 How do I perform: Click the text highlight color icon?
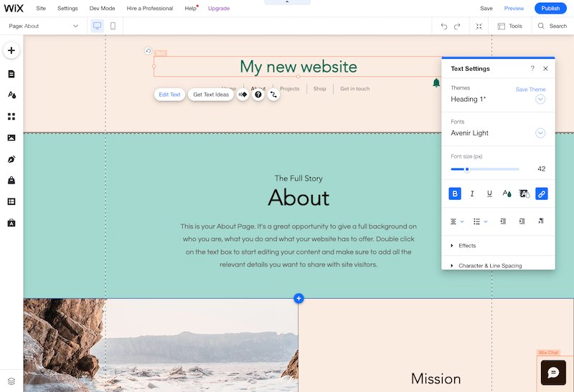[x=524, y=193]
